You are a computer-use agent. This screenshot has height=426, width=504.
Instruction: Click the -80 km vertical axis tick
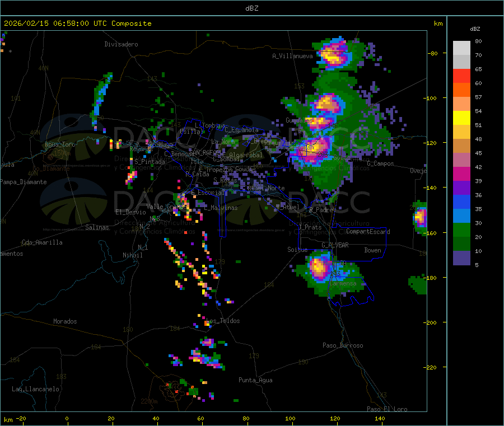tap(432, 53)
